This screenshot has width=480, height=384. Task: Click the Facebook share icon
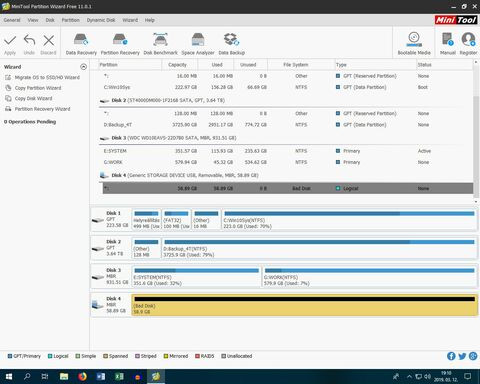point(451,356)
